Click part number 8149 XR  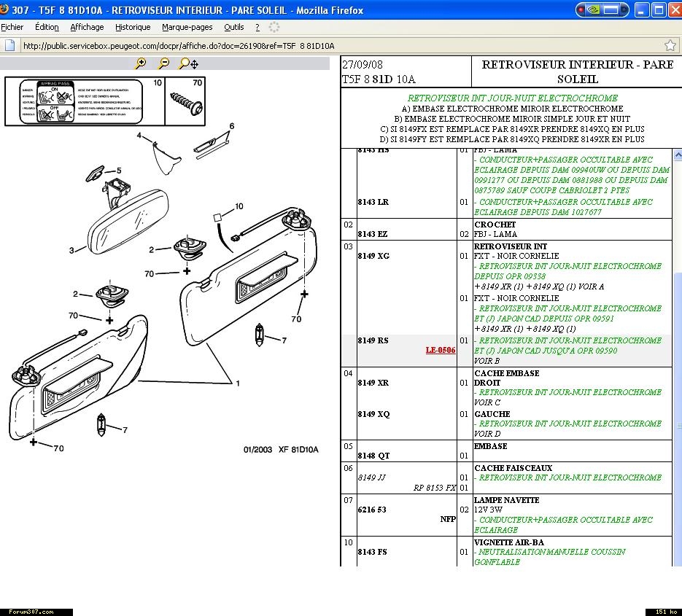[x=373, y=383]
